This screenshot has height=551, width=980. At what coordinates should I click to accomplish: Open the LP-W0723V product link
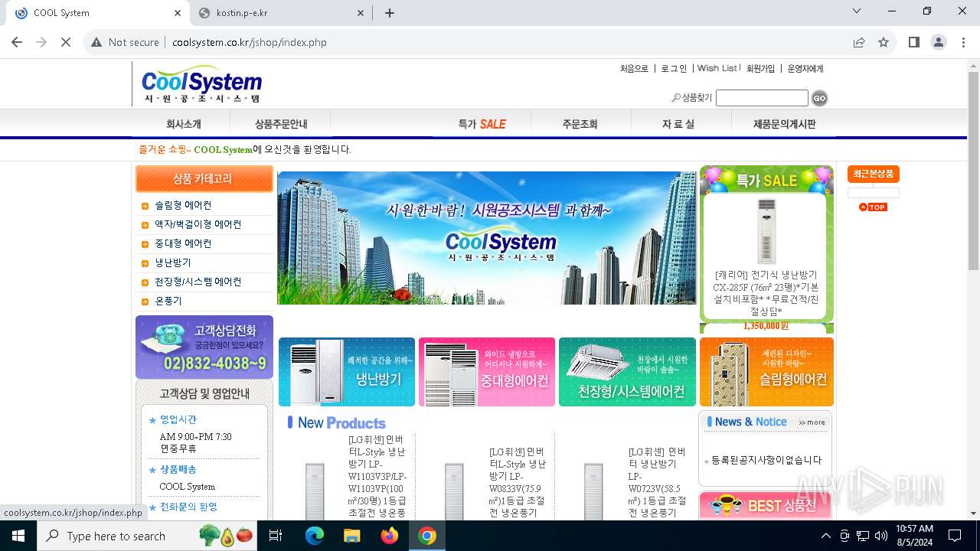(658, 481)
